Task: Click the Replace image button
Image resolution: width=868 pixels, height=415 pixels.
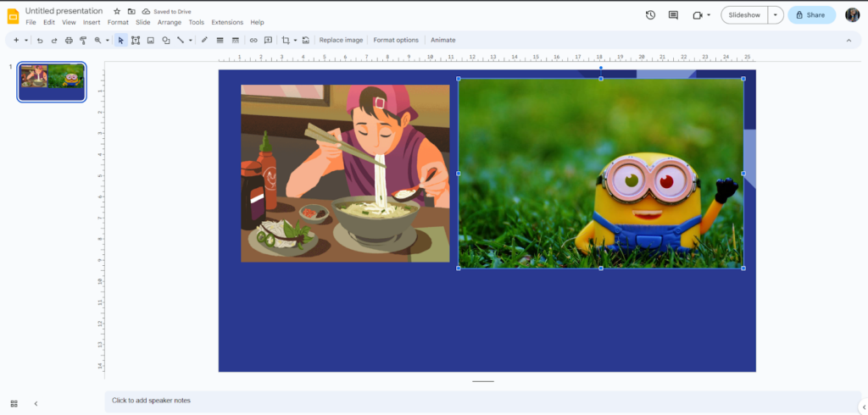Action: (341, 40)
